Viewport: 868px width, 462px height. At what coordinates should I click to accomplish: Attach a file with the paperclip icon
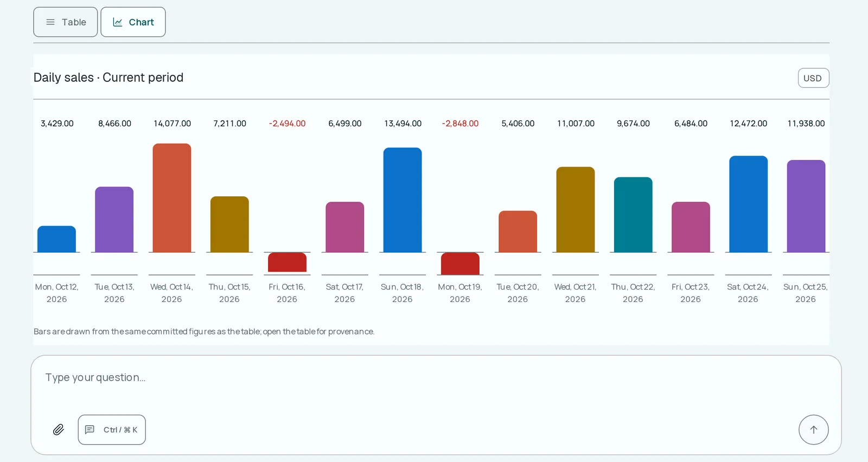coord(59,429)
